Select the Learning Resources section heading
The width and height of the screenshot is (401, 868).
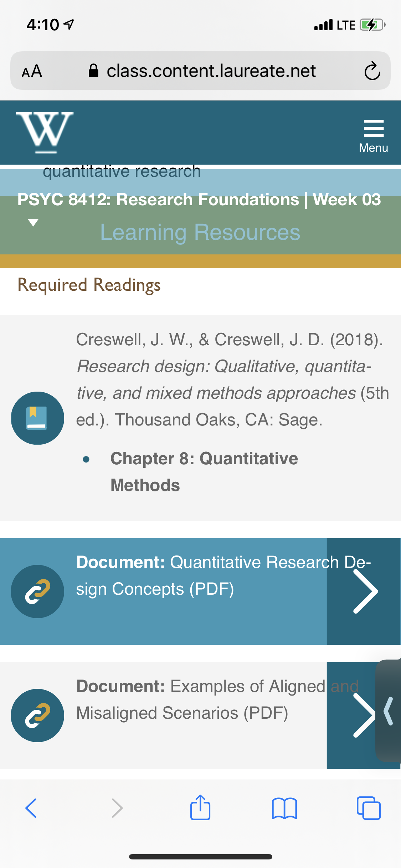coord(200,232)
